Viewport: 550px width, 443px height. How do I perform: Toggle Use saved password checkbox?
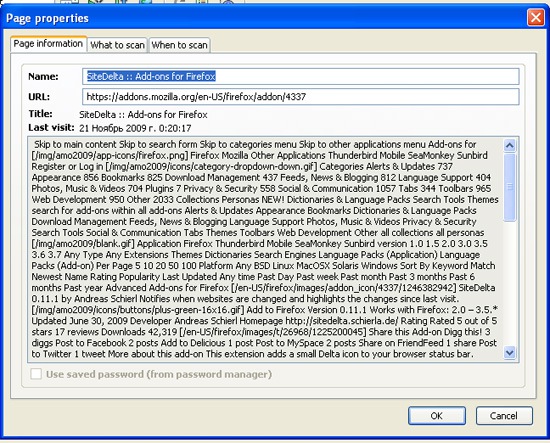[x=36, y=374]
